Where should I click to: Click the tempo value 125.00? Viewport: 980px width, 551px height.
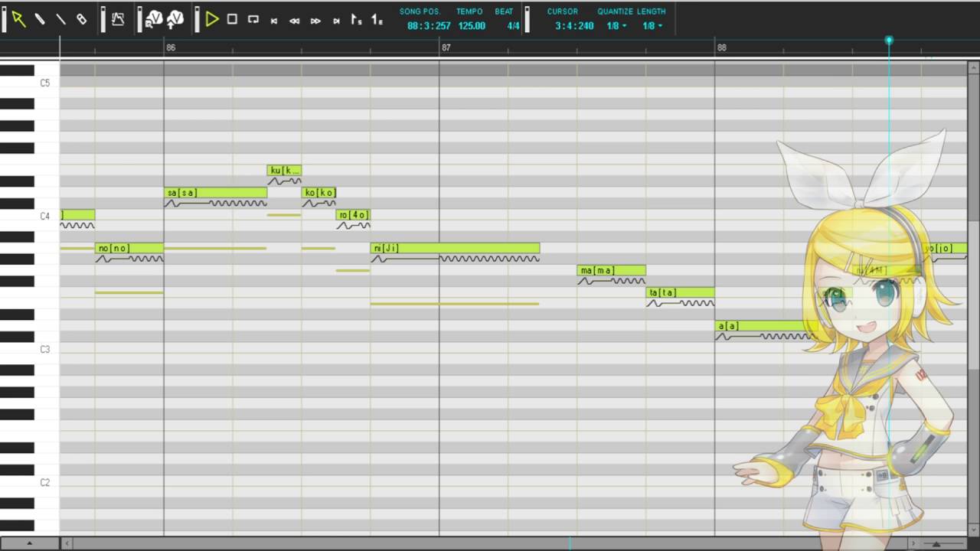[472, 26]
